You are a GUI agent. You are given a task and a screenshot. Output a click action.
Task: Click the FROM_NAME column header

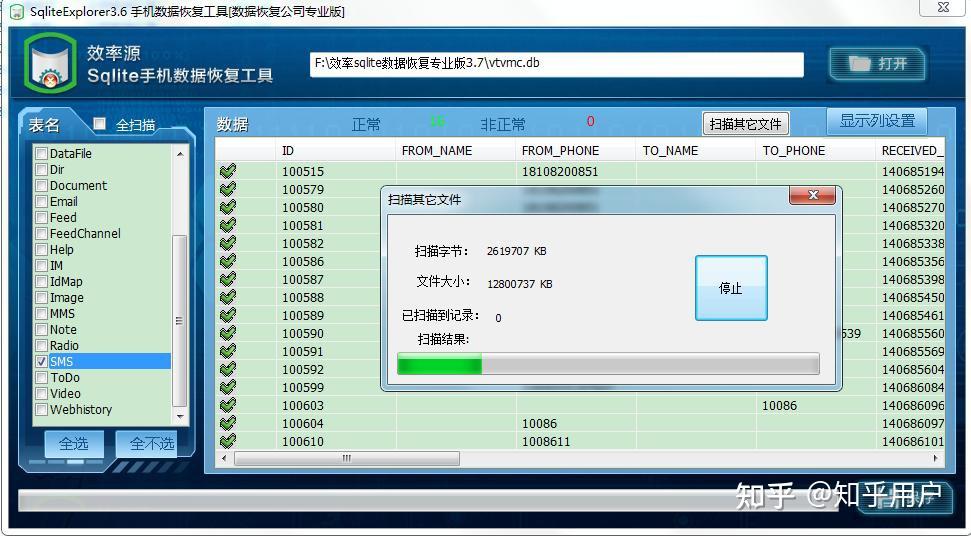point(455,150)
